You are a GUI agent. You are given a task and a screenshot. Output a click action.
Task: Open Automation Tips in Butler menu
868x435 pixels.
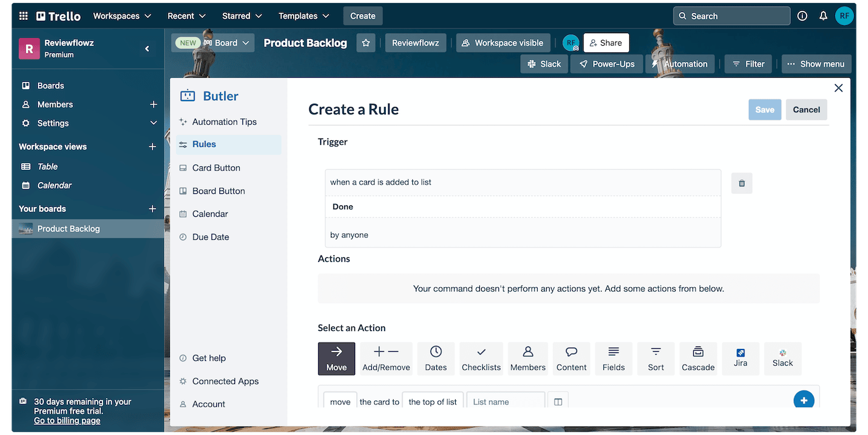[224, 122]
